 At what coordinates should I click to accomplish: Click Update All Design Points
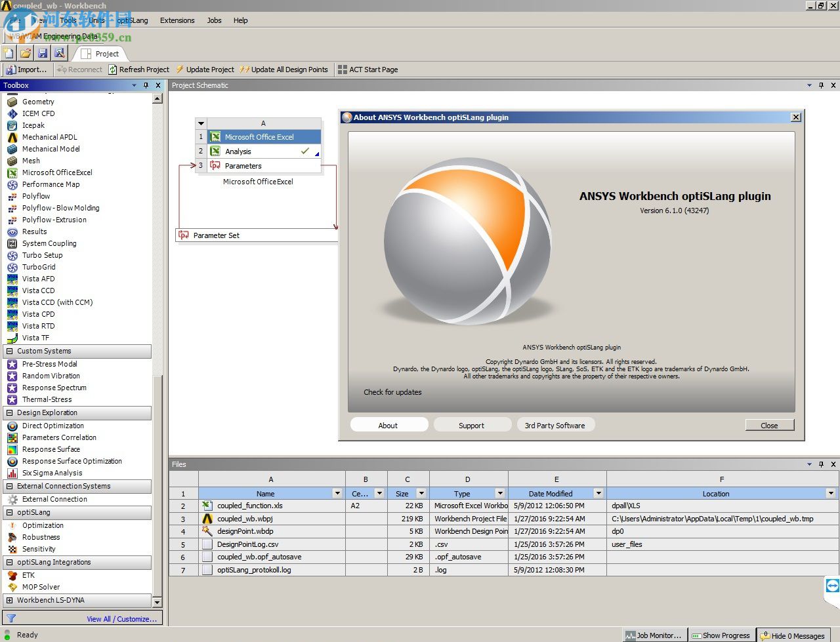point(283,70)
